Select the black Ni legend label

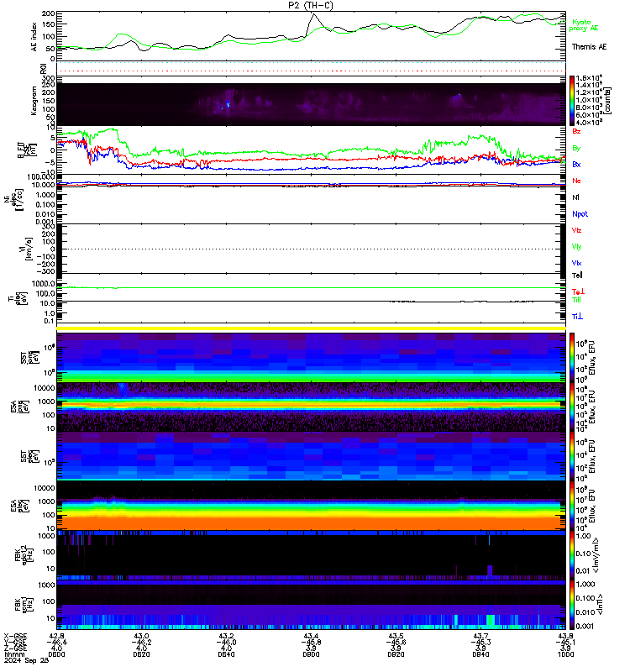575,197
